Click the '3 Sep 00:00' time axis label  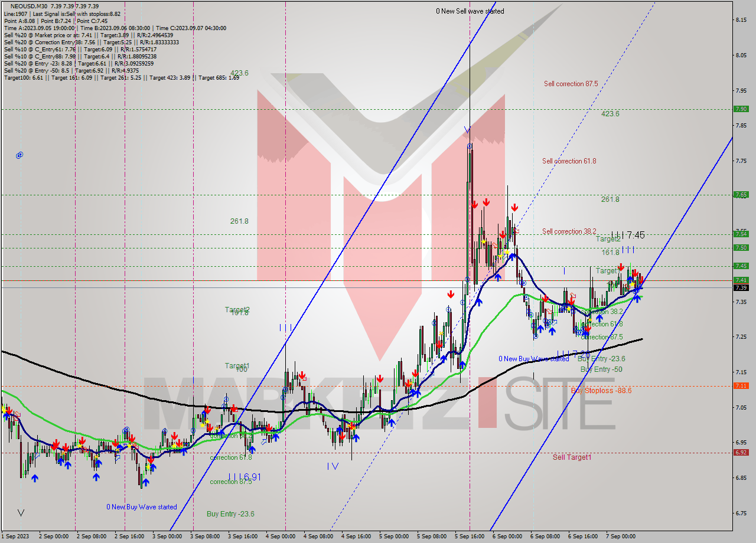[167, 537]
